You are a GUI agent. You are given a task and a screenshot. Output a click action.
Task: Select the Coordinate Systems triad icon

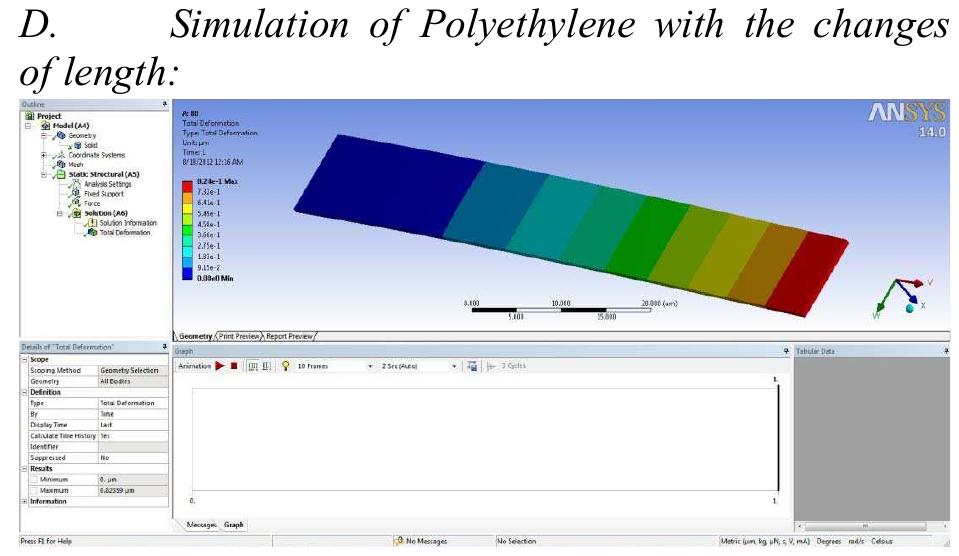61,155
